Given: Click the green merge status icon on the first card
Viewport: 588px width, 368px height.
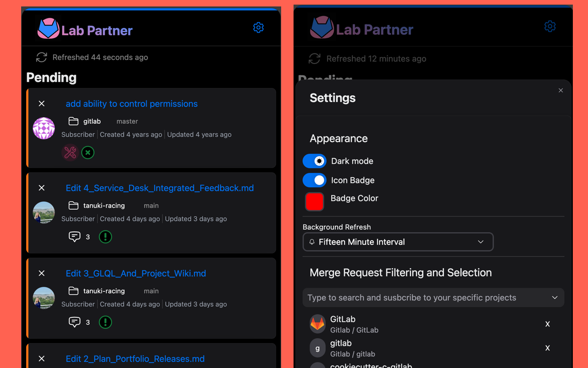Looking at the screenshot, I should [88, 152].
